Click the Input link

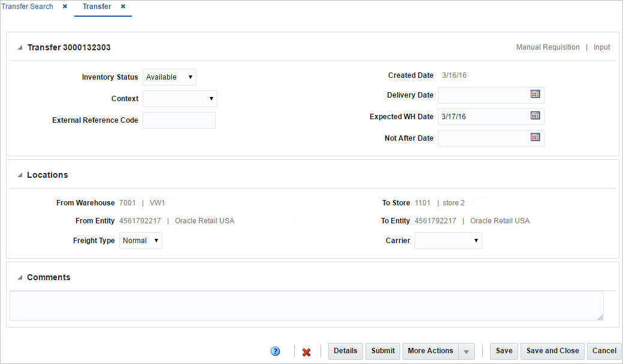click(601, 47)
